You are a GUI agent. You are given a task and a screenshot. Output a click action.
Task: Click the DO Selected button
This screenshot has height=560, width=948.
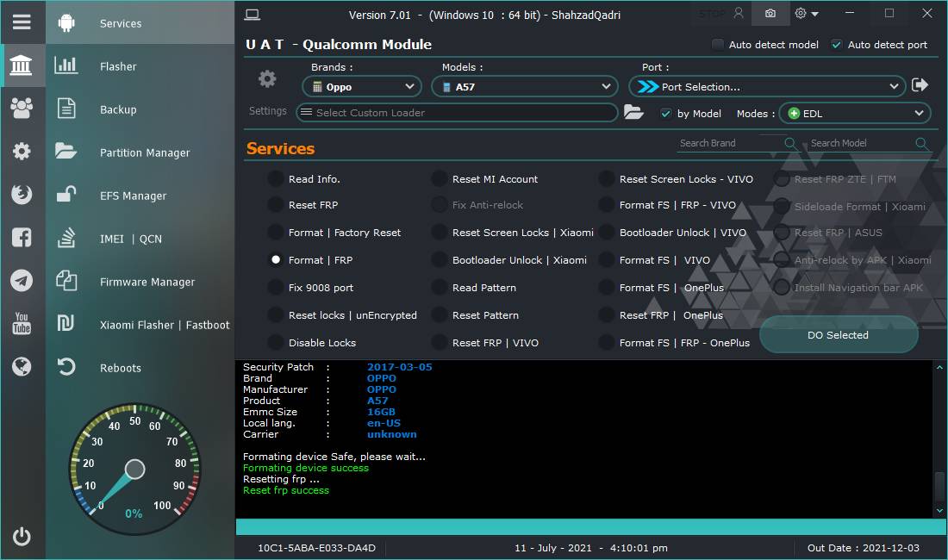[x=838, y=335]
